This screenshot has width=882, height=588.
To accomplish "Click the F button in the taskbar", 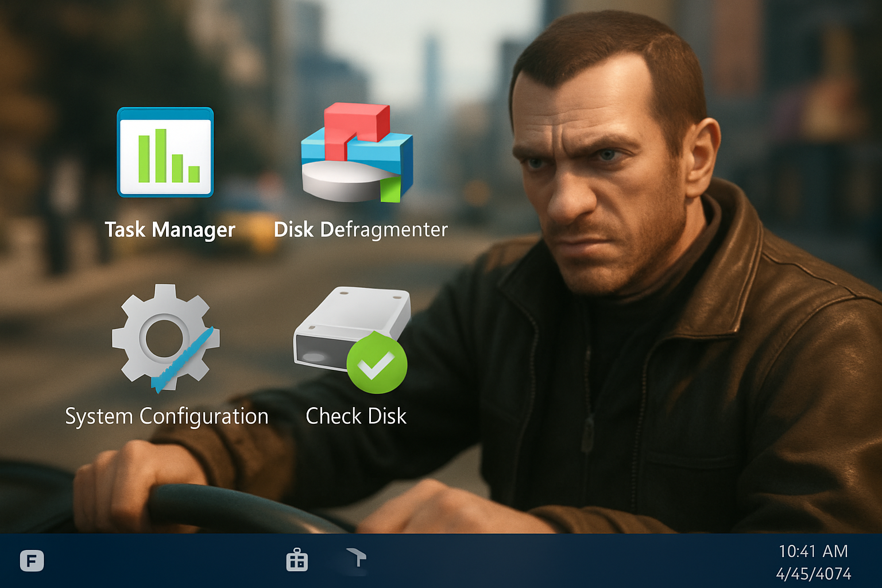I will pyautogui.click(x=32, y=560).
